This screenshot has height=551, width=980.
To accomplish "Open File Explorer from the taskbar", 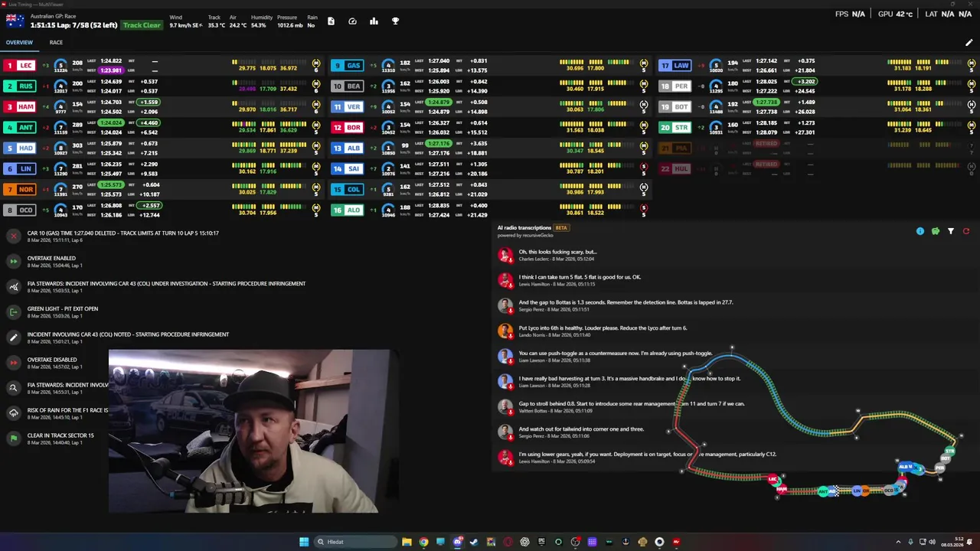I will tap(407, 542).
